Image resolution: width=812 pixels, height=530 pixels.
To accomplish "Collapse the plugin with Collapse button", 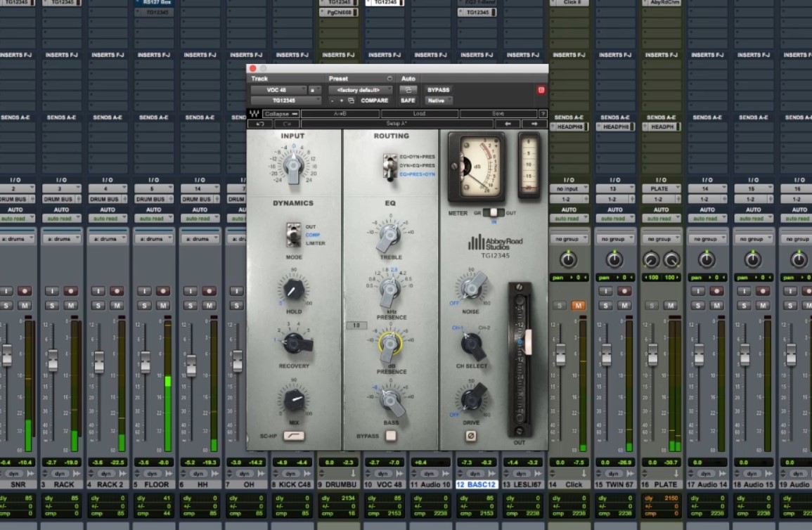I will 281,114.
